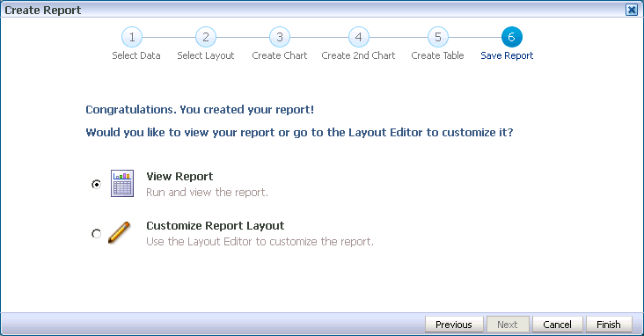The image size is (644, 336).
Task: Click the Customize Report Layout pencil icon
Action: (119, 232)
